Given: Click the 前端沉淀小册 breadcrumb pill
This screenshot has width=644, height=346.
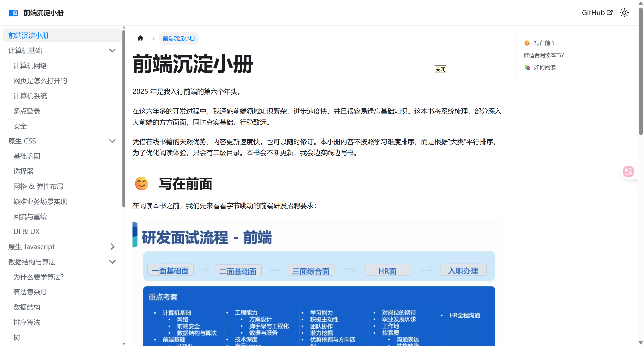Looking at the screenshot, I should tap(179, 39).
